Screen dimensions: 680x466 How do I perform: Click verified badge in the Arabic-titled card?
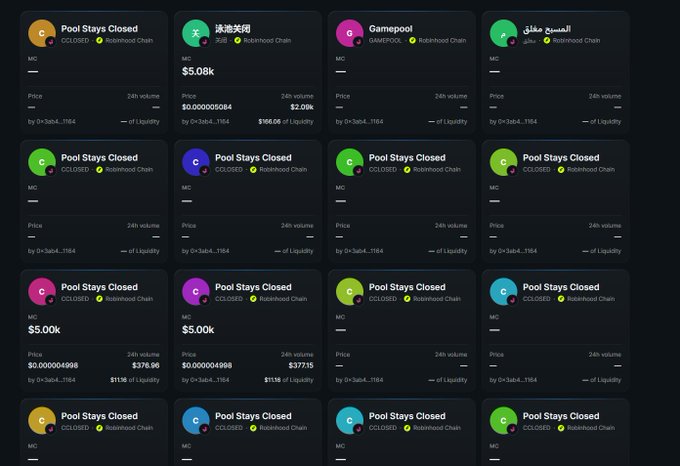(547, 40)
